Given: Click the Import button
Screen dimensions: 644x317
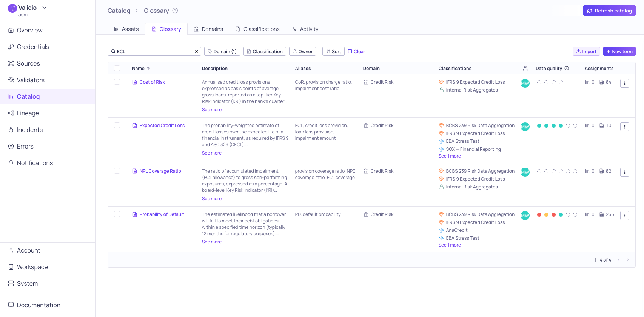Looking at the screenshot, I should coord(586,51).
